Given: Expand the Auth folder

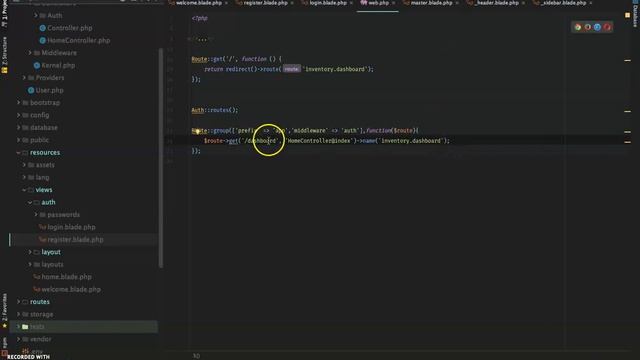Looking at the screenshot, I should [36, 16].
